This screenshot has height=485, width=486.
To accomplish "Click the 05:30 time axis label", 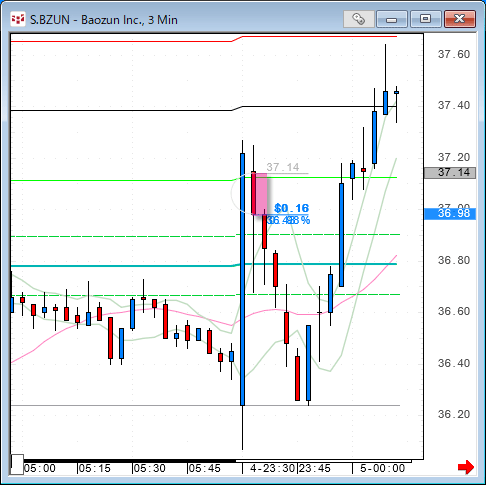I will [150, 468].
